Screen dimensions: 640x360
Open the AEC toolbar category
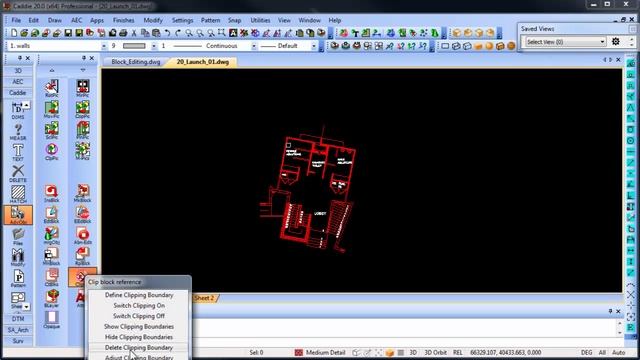[18, 82]
